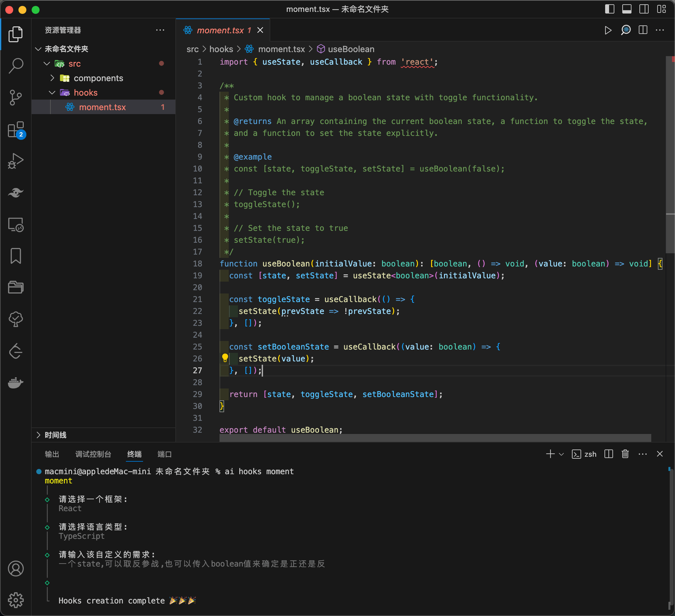This screenshot has width=675, height=616.
Task: Toggle the secondary sidebar visibility
Action: pyautogui.click(x=644, y=9)
